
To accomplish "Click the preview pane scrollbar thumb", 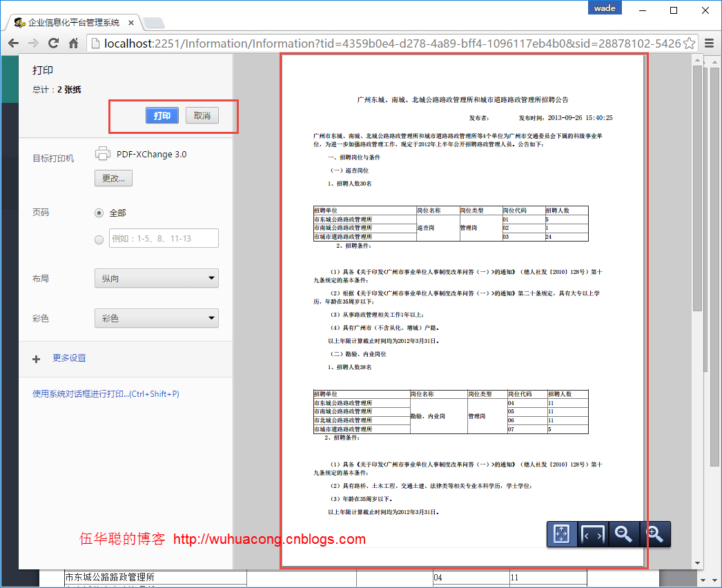I will click(697, 188).
